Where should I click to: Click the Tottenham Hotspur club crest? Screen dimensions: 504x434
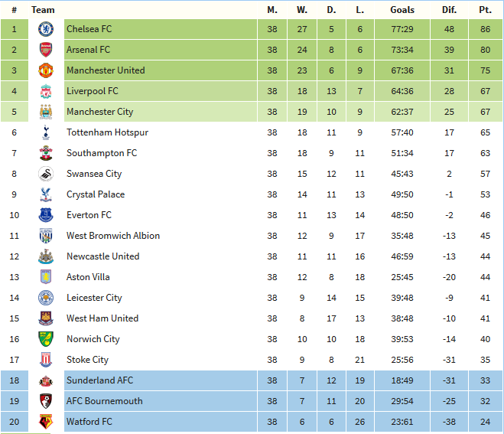tap(46, 132)
